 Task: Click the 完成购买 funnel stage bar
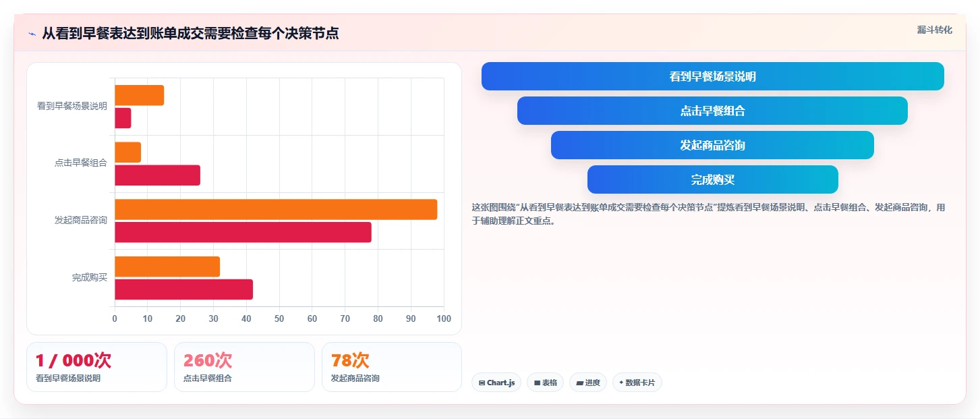click(x=712, y=179)
